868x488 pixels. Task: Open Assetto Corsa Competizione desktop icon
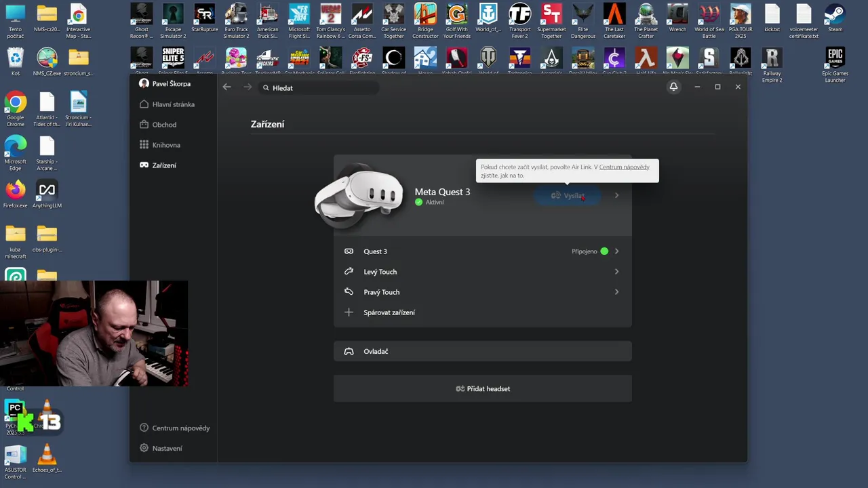(362, 20)
